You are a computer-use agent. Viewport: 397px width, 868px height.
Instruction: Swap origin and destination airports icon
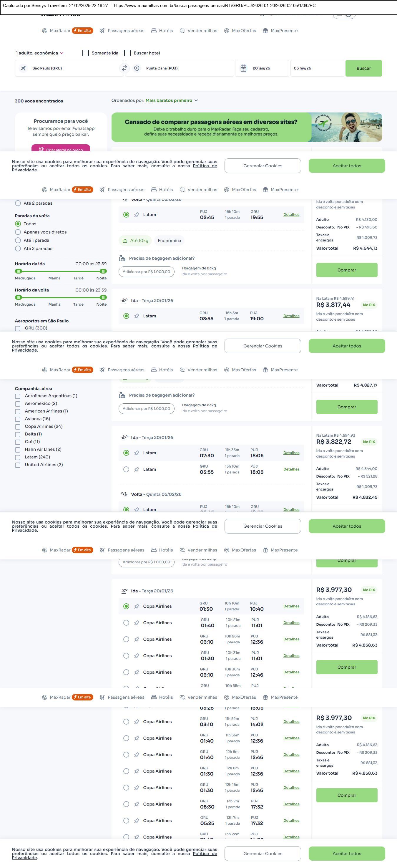(x=124, y=68)
